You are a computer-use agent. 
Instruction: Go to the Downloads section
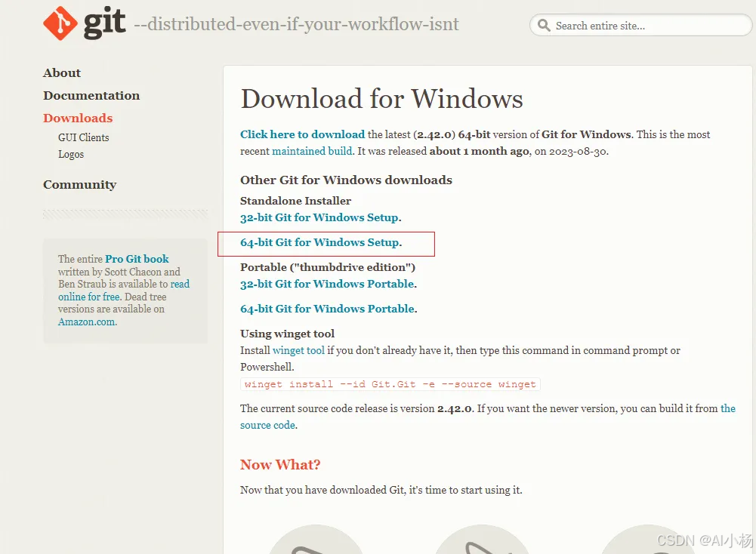click(78, 118)
